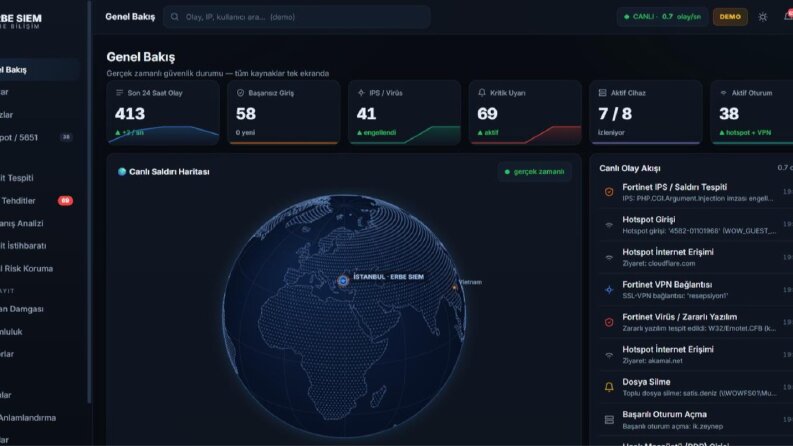
Task: Click the İstanbul ERBE SIEM marker on globe
Action: [343, 280]
